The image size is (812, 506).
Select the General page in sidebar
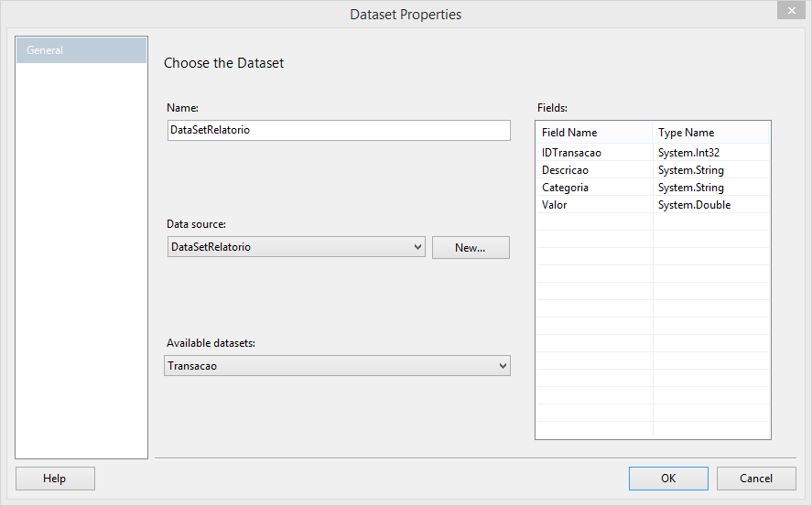coord(81,50)
